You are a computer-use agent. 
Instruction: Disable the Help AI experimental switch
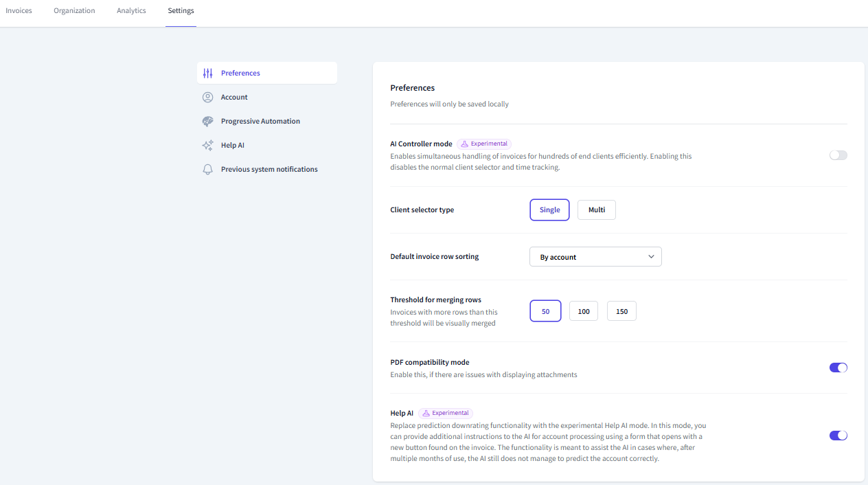(x=838, y=436)
